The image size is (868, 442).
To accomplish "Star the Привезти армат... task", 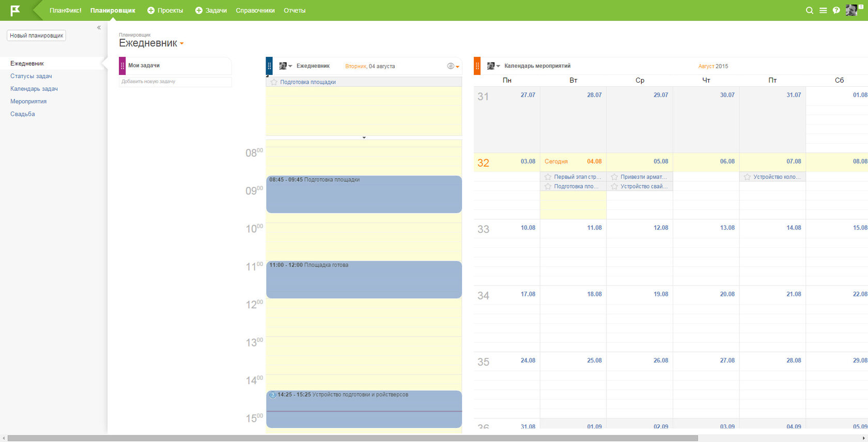I will click(614, 177).
